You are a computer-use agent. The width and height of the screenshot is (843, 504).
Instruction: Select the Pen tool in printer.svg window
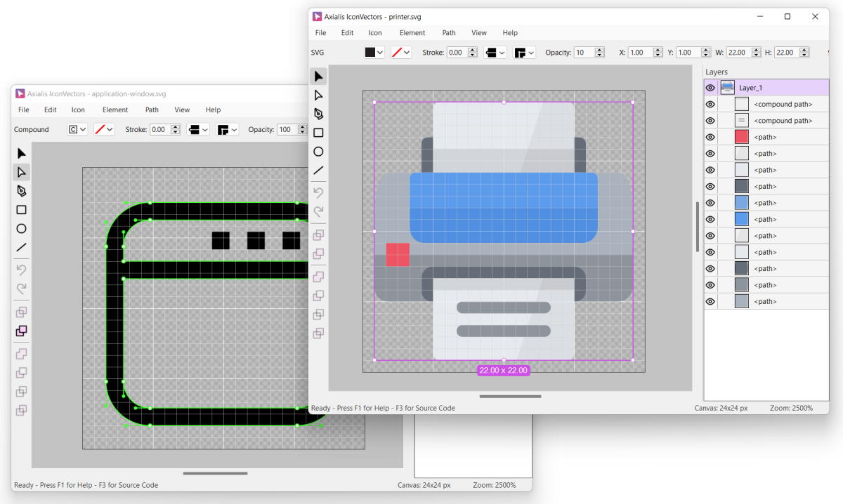click(x=318, y=114)
